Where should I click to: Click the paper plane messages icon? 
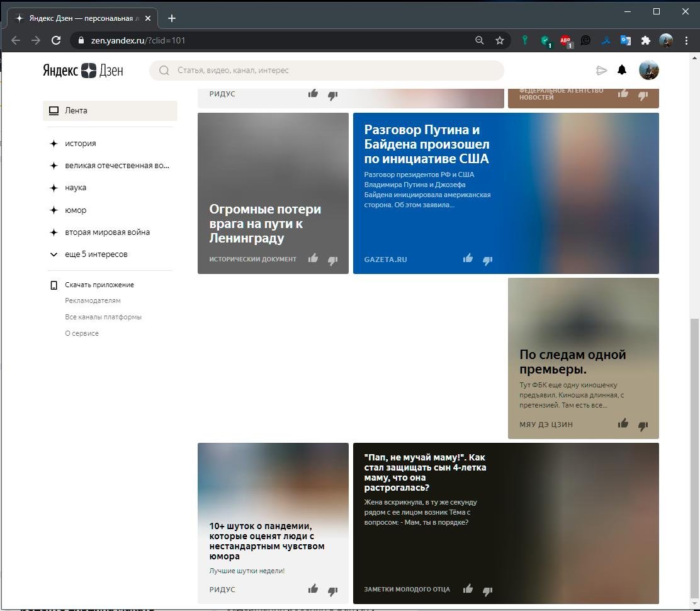click(x=601, y=70)
